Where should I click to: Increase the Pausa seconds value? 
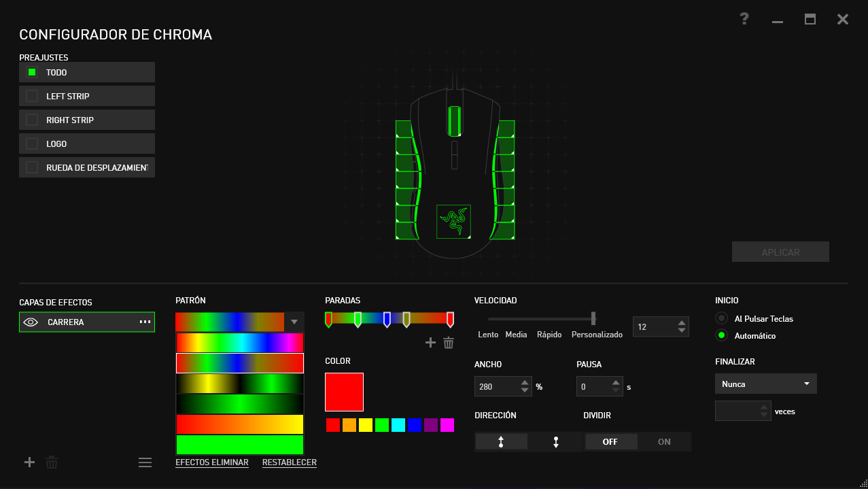click(615, 383)
